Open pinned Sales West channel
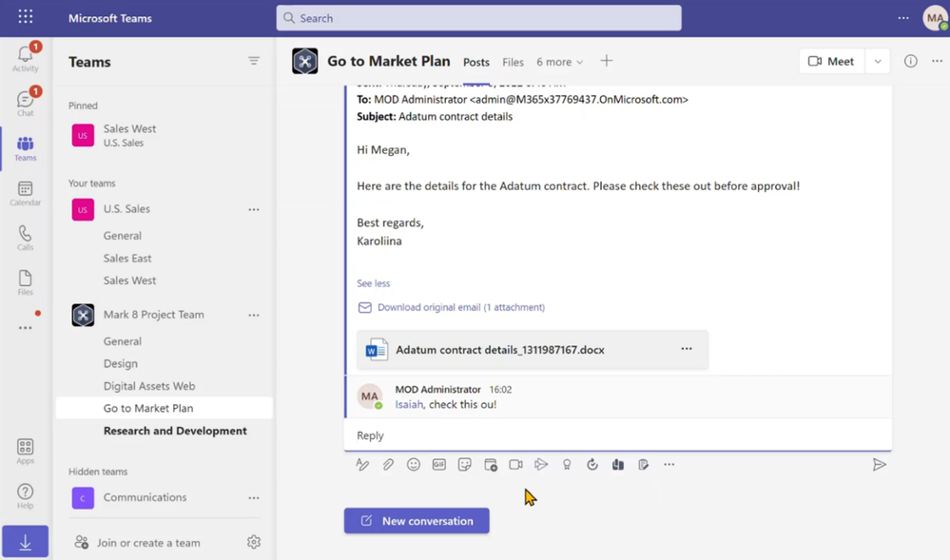This screenshot has height=560, width=950. [164, 135]
